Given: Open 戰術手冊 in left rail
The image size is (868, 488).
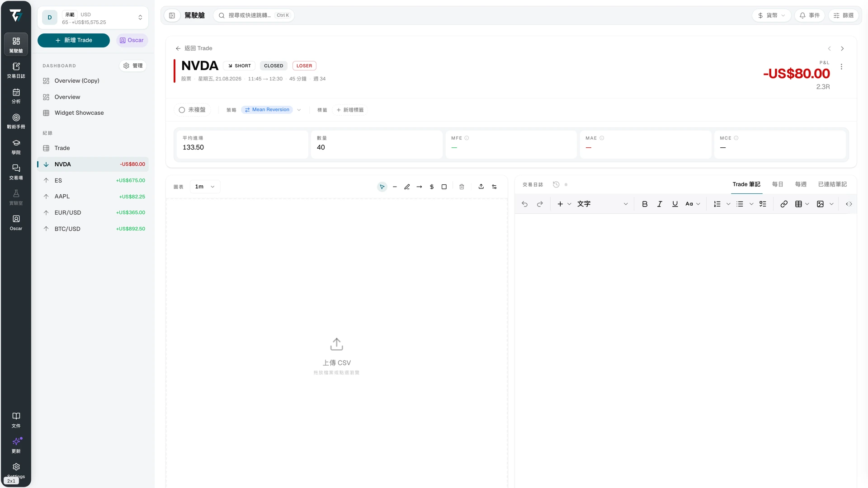Looking at the screenshot, I should click(16, 121).
